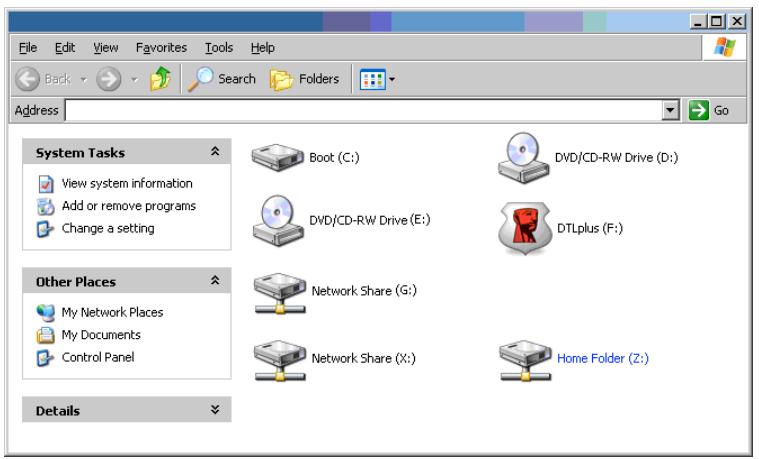Select the Network Share (G:) drive icon
The height and width of the screenshot is (459, 759).
pyautogui.click(x=280, y=293)
